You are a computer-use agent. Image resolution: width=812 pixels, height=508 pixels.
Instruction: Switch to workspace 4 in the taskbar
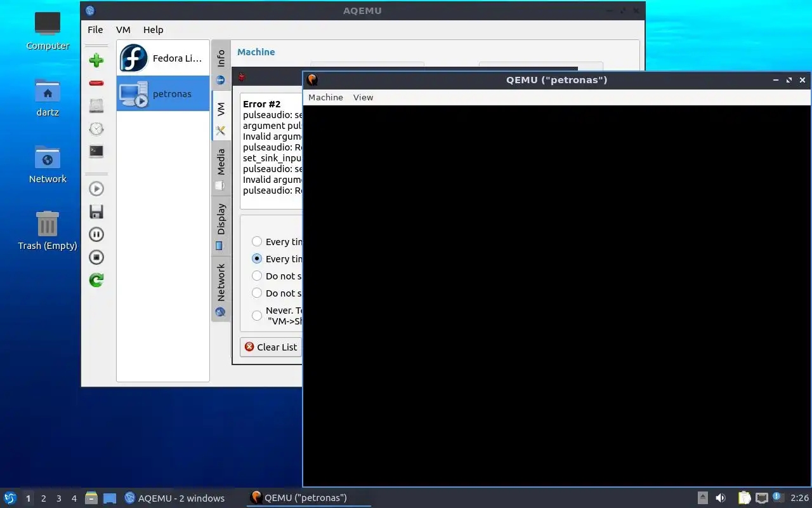point(74,498)
